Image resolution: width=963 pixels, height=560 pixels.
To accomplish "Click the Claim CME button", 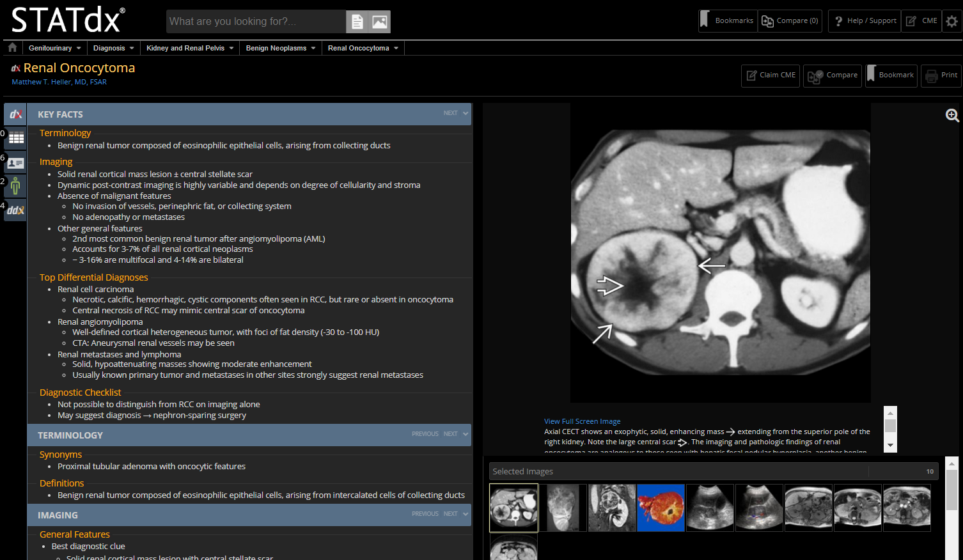I will 771,75.
